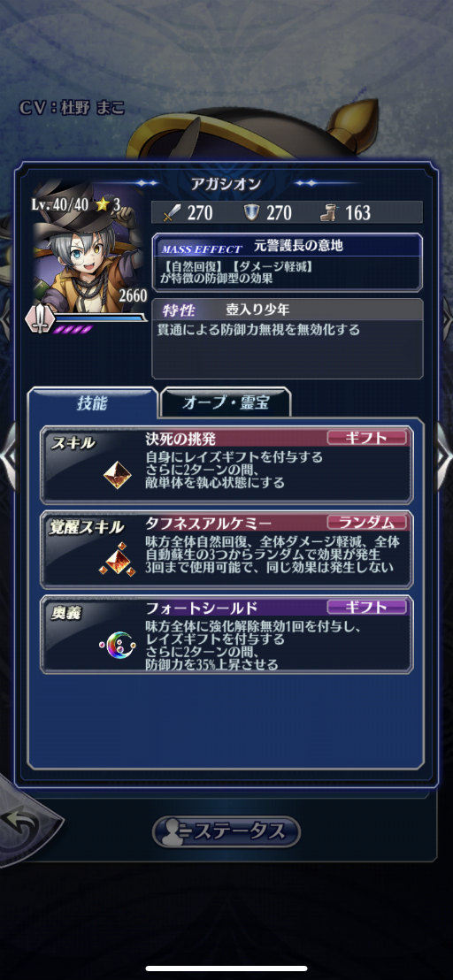Viewport: 453px width, 980px height.
Task: Click the shield defense stat icon
Action: pos(251,213)
